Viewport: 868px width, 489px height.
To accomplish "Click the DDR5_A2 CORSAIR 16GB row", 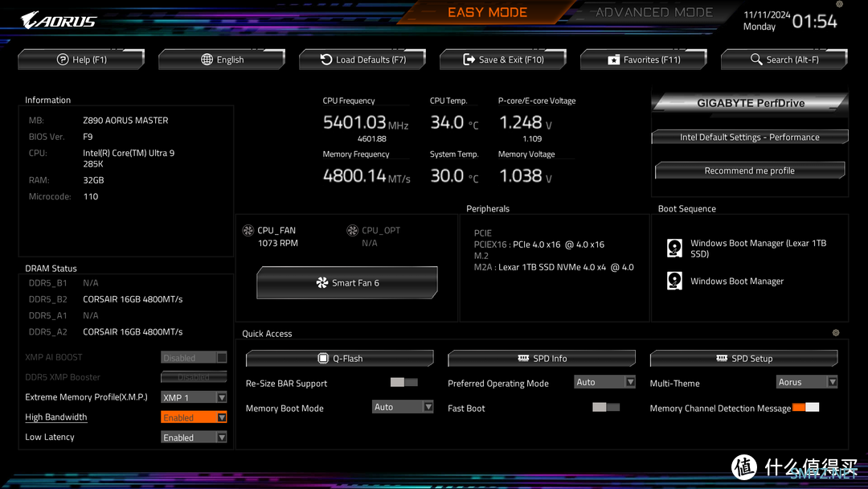I will 106,331.
